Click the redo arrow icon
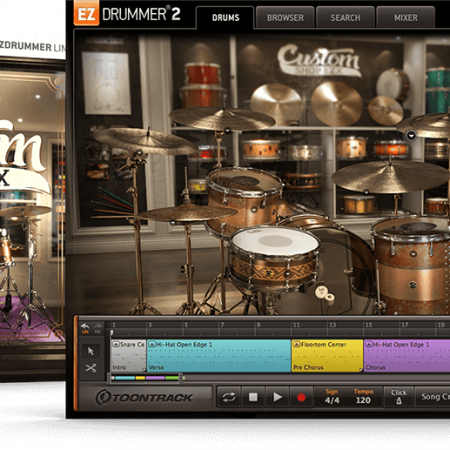 (x=98, y=328)
